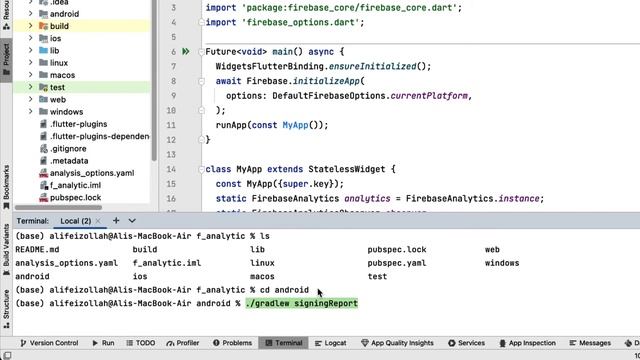The width and height of the screenshot is (640, 360).
Task: Open the Structure side panel
Action: tap(6, 309)
